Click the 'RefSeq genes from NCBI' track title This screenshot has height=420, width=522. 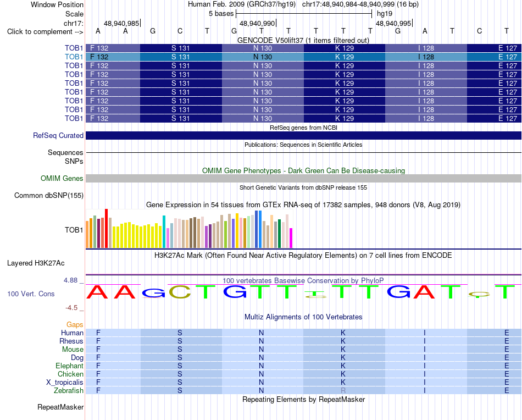click(x=303, y=128)
